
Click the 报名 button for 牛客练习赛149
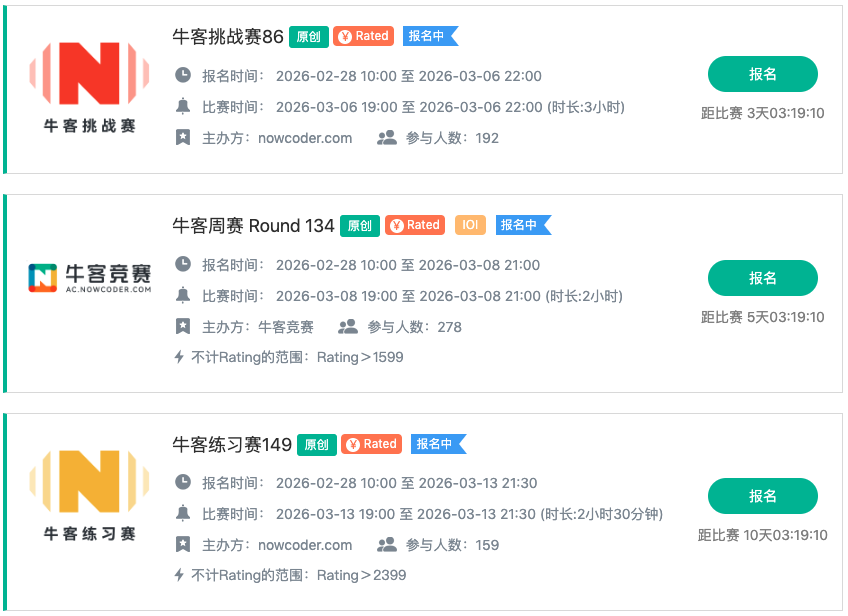tap(764, 496)
